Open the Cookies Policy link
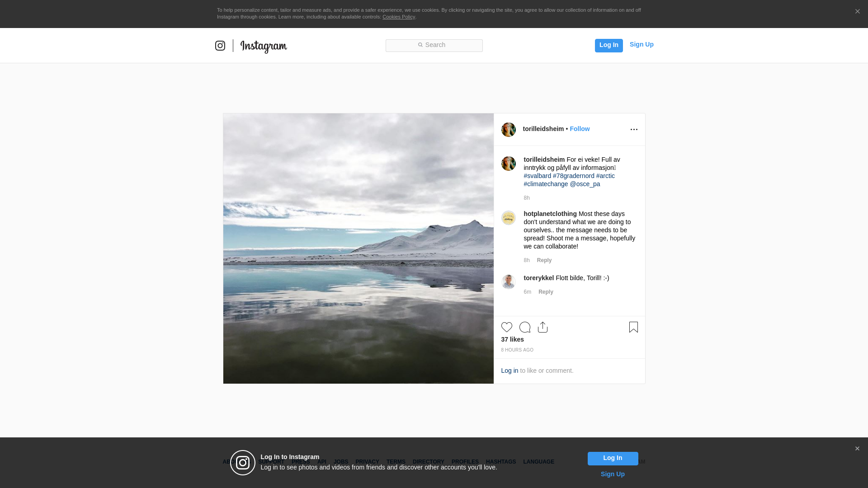Viewport: 868px width, 488px height. 398,17
